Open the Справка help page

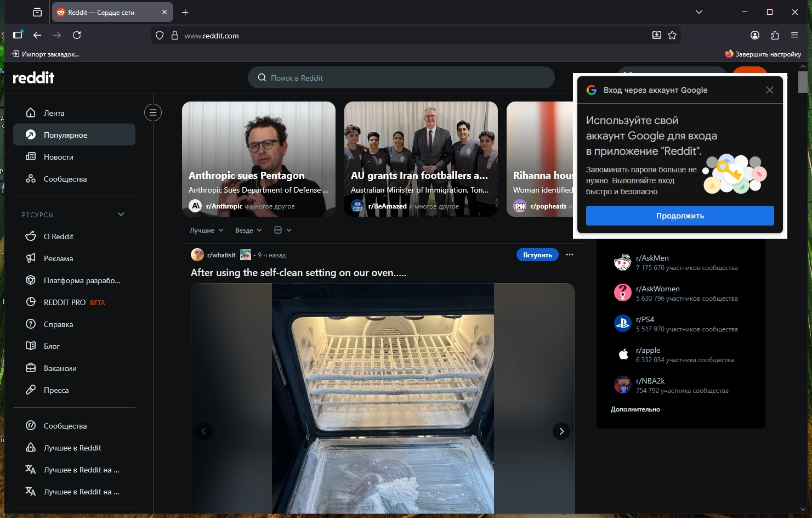(74, 324)
